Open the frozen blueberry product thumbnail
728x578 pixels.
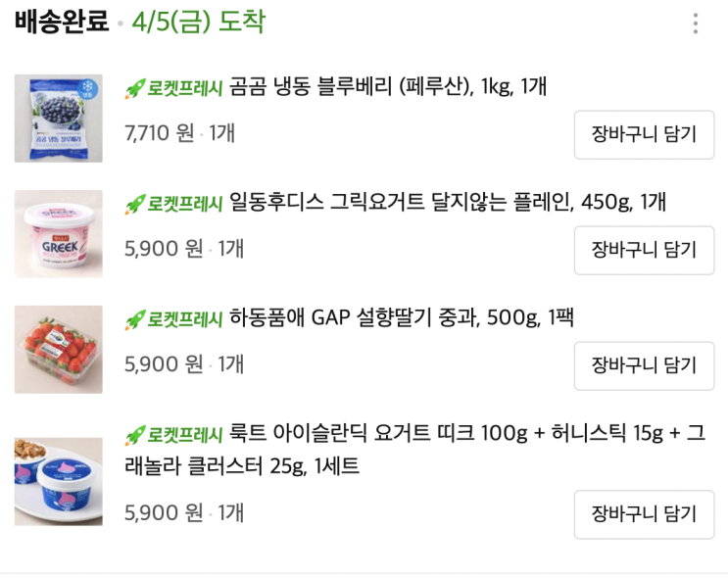[59, 119]
